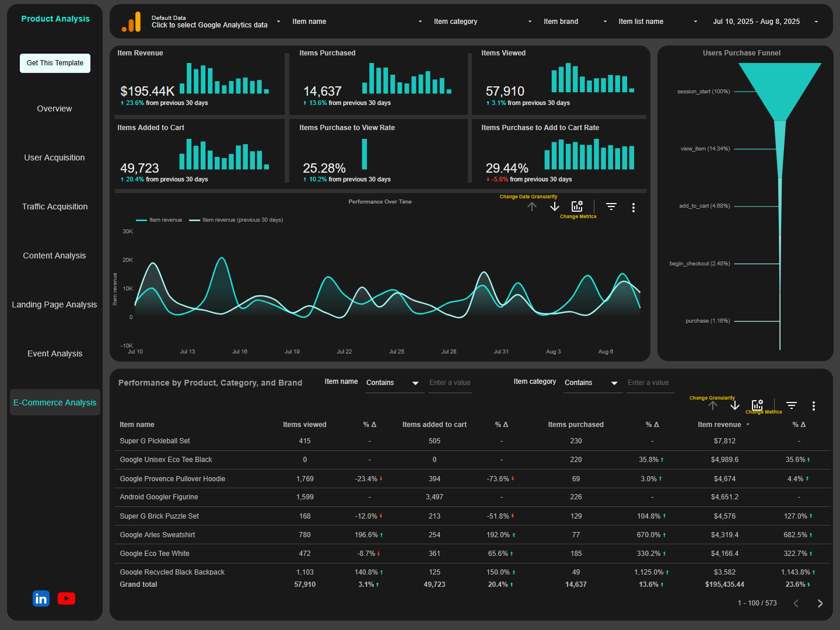Open filter icon on Performance Over Time chart

click(611, 206)
